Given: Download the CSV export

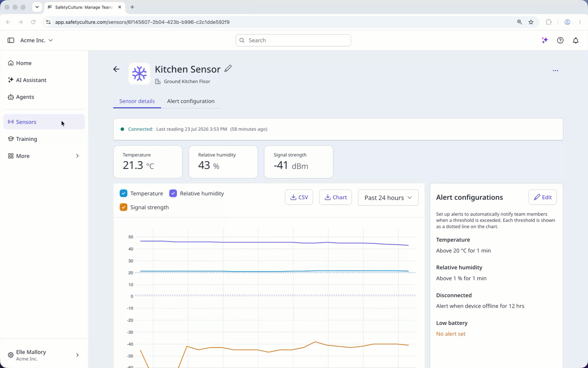Looking at the screenshot, I should [x=299, y=197].
